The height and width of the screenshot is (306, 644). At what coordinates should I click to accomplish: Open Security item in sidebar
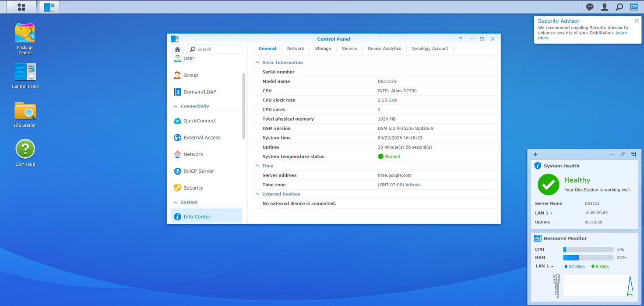click(206, 188)
